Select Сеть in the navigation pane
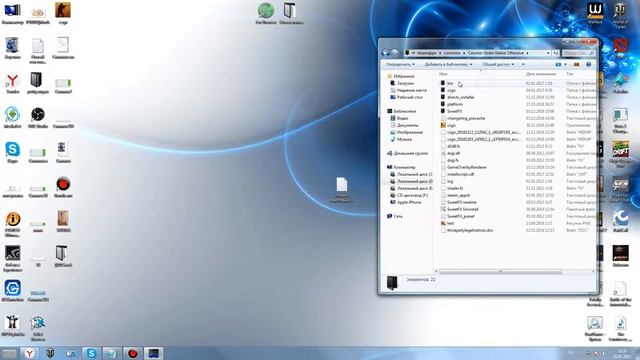This screenshot has width=640, height=360. point(398,216)
